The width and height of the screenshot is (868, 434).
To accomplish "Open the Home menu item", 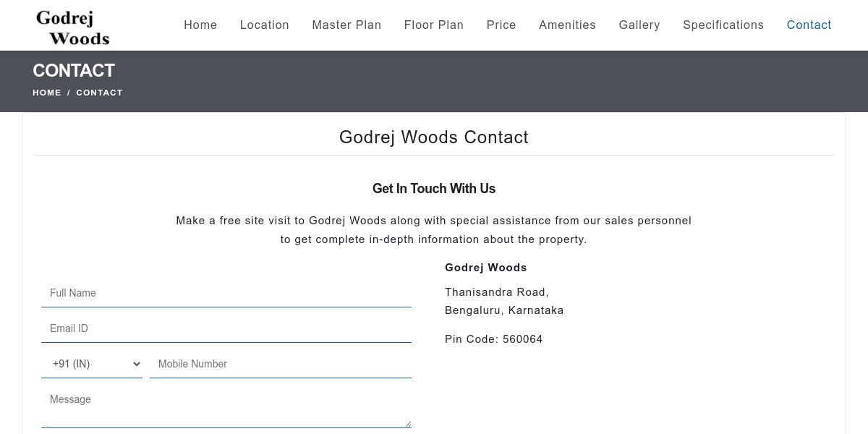I will click(x=200, y=25).
